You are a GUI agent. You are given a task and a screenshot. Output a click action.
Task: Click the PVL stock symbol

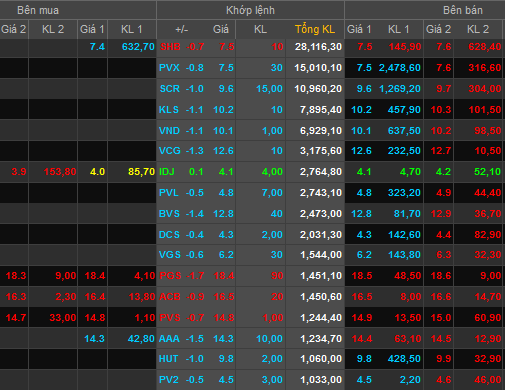tap(169, 193)
